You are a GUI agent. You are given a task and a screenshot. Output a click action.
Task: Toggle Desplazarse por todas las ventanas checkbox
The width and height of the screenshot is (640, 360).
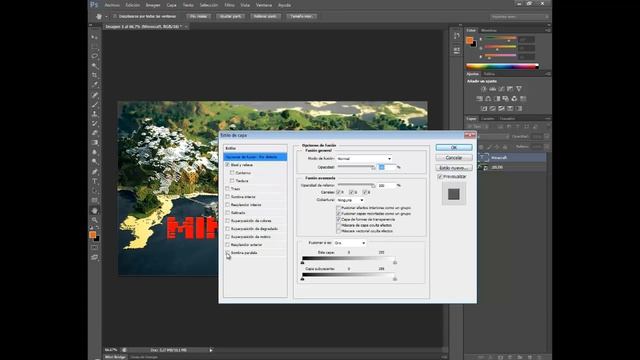pos(115,16)
